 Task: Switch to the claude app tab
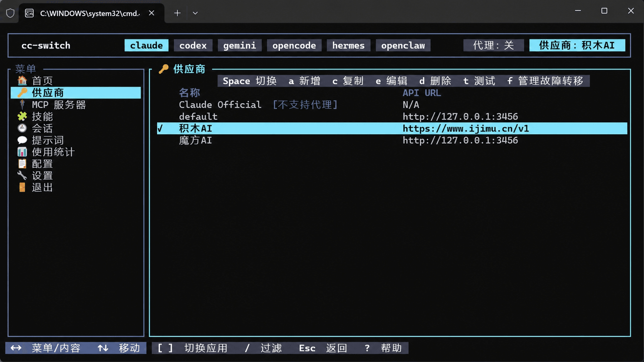click(146, 45)
